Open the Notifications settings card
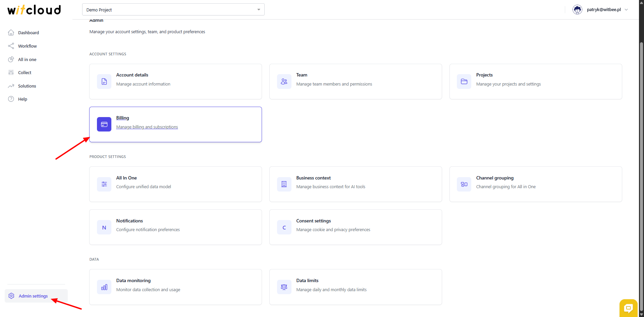 coord(175,227)
